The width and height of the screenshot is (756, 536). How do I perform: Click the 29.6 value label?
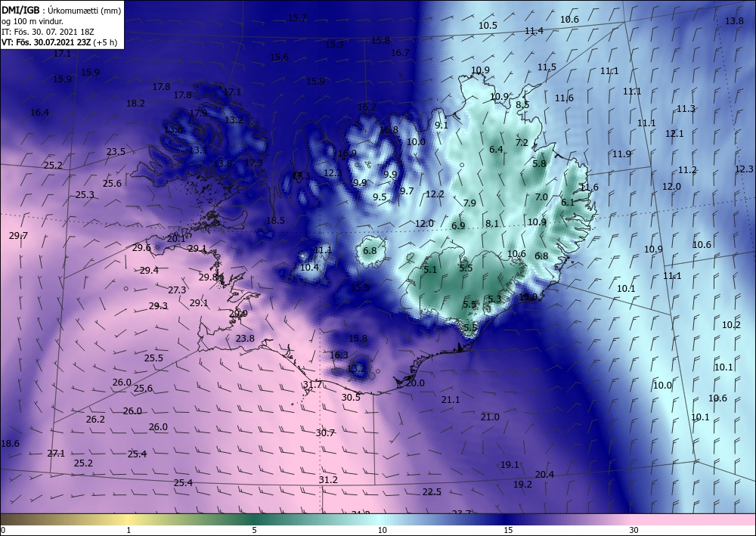pos(142,248)
